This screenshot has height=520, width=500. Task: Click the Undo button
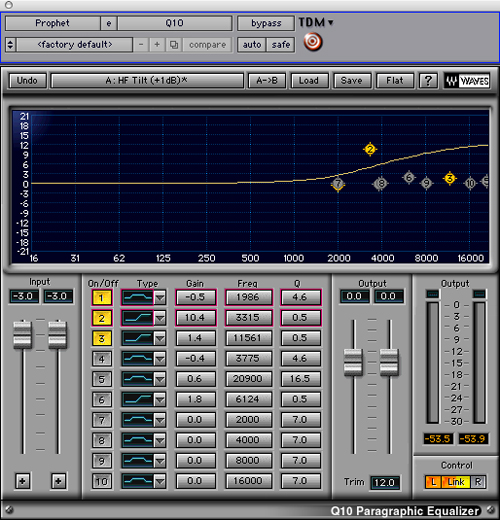(27, 81)
